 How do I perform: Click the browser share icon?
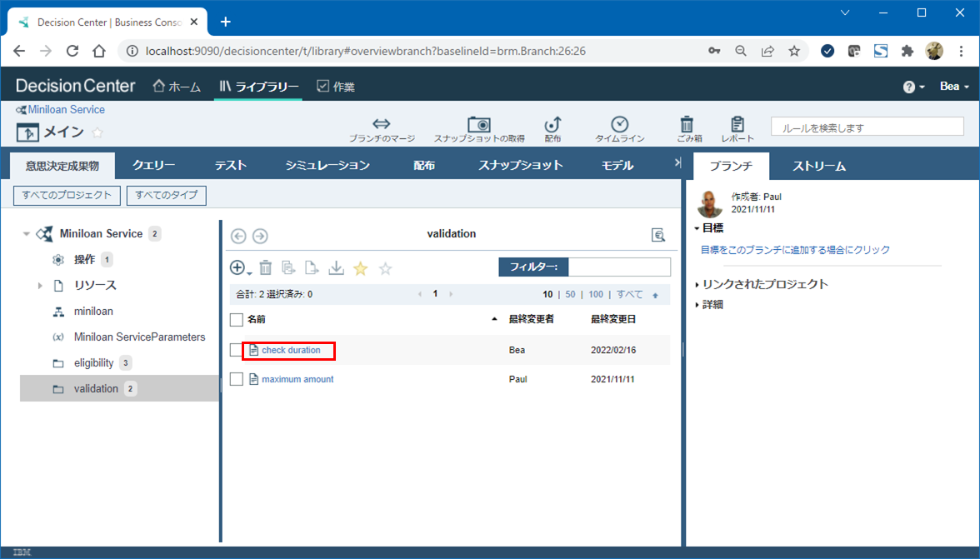point(767,51)
